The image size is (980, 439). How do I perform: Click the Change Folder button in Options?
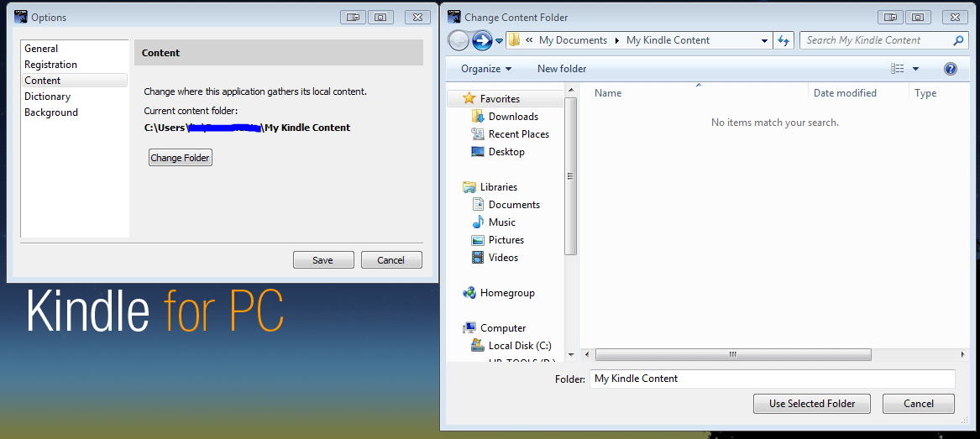pos(181,157)
